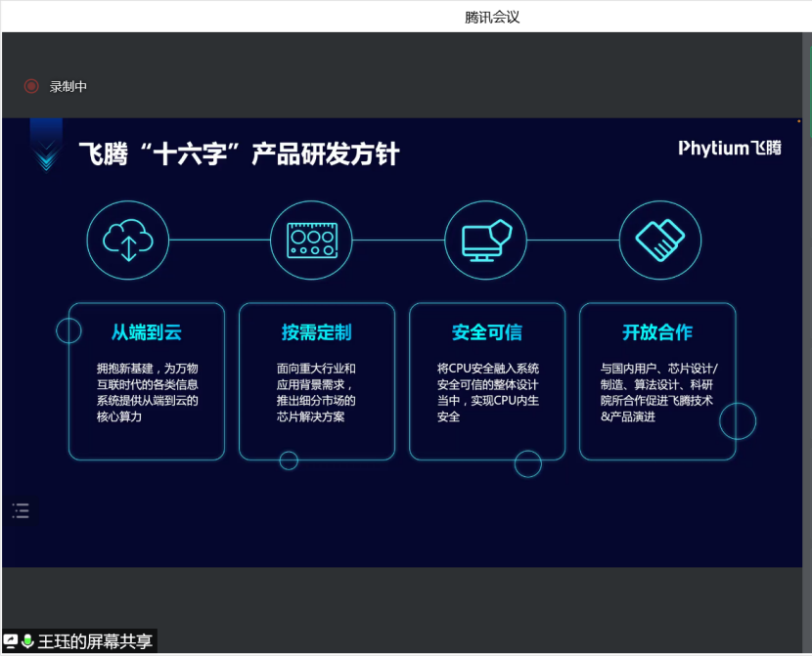Click the 安全可信 card heading

(x=487, y=332)
